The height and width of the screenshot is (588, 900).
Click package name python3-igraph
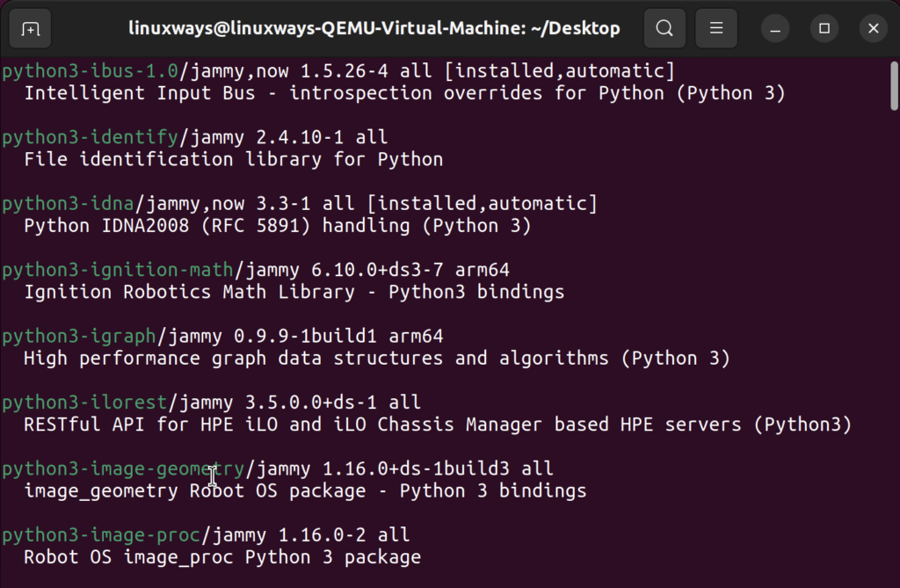pyautogui.click(x=79, y=336)
